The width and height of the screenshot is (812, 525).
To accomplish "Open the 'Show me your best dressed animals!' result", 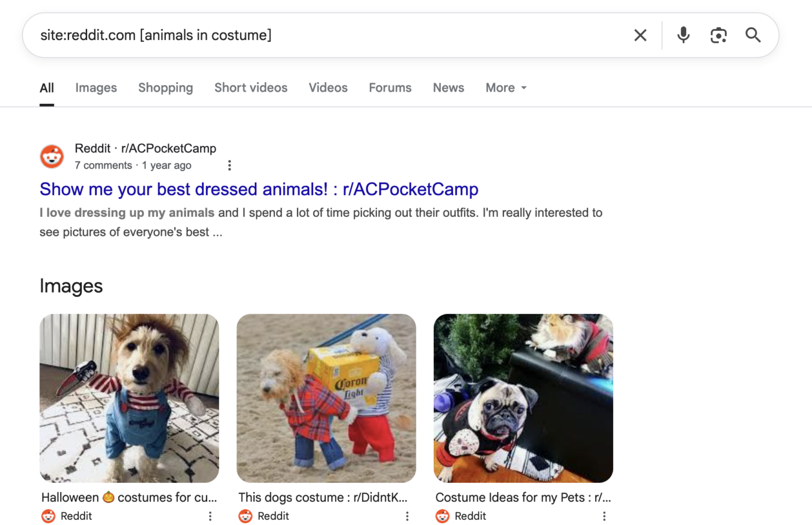I will tap(259, 189).
